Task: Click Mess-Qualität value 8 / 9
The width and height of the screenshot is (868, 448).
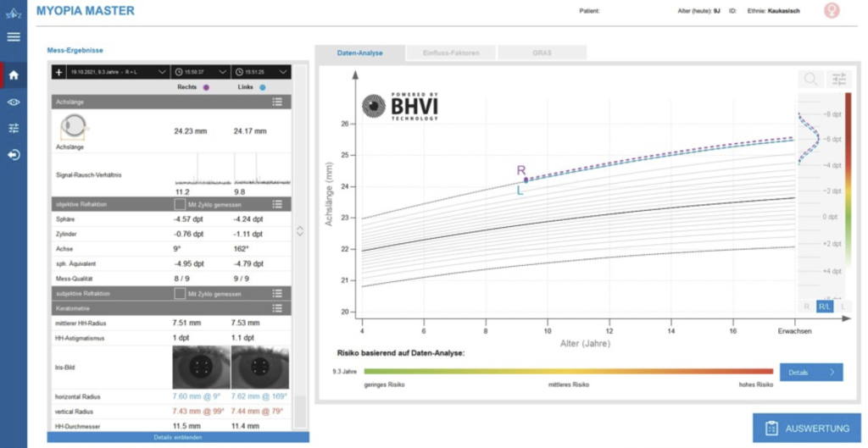Action: 184,279
